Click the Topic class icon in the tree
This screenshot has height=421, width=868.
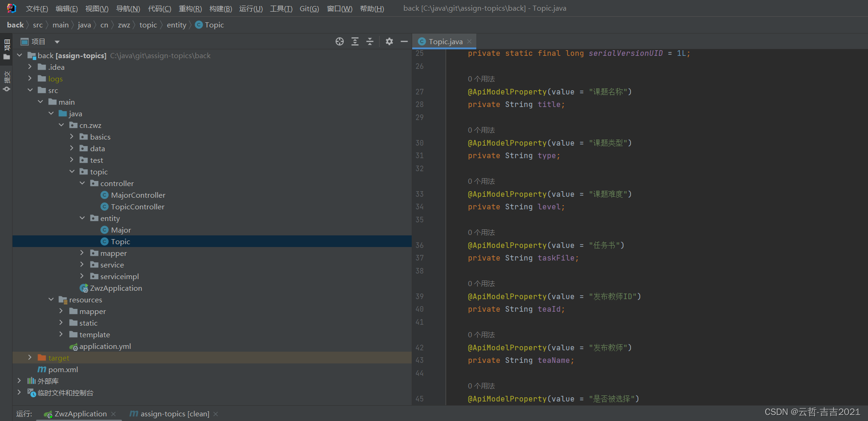pos(105,241)
